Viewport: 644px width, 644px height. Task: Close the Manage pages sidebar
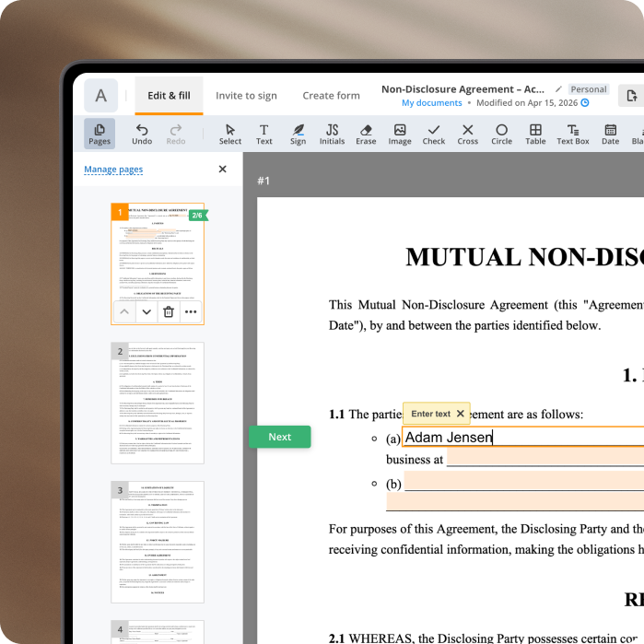coord(223,169)
